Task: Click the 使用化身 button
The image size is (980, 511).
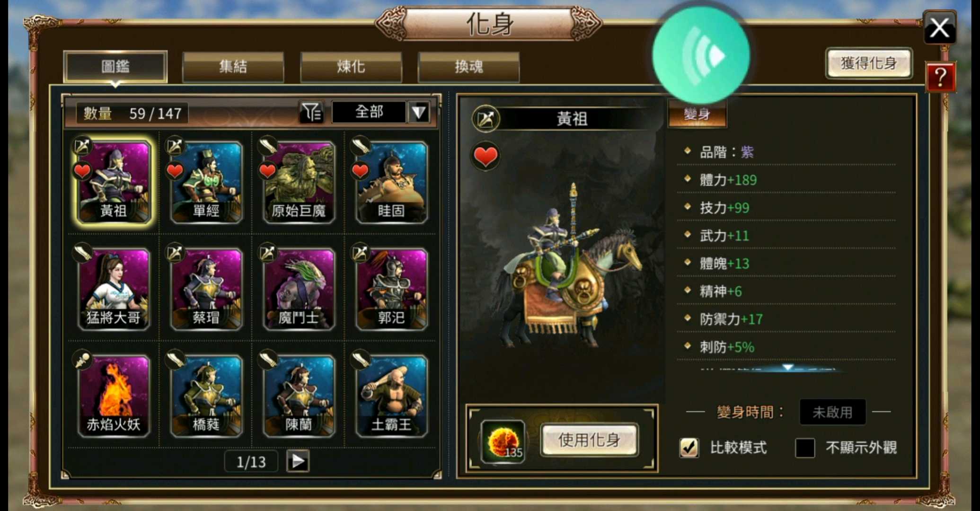Action: [589, 440]
